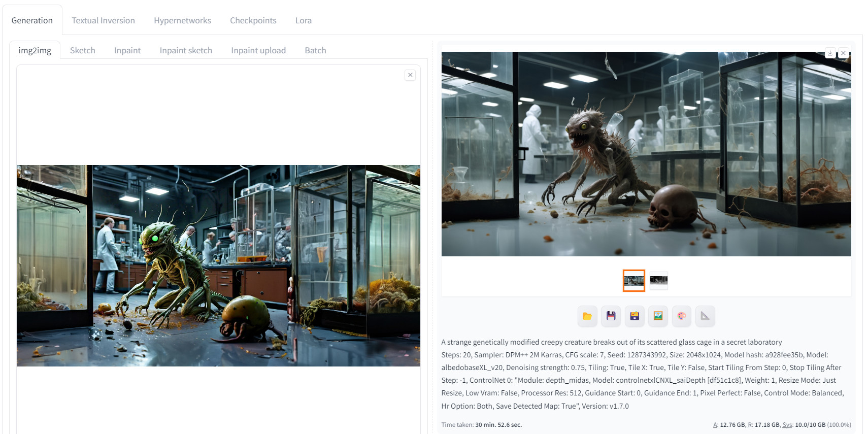Viewport: 868px width, 434px height.
Task: Open the Checkpoints tab
Action: 253,20
